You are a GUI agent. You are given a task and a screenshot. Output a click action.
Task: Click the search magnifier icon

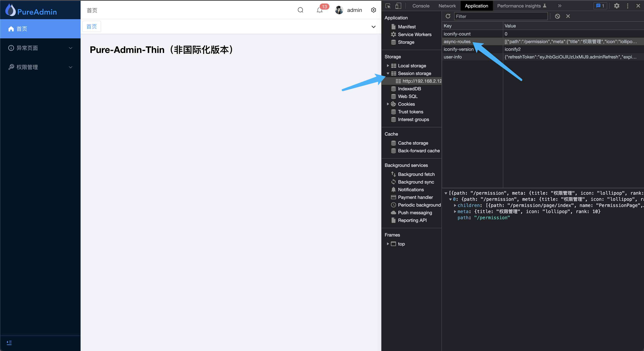click(x=300, y=10)
